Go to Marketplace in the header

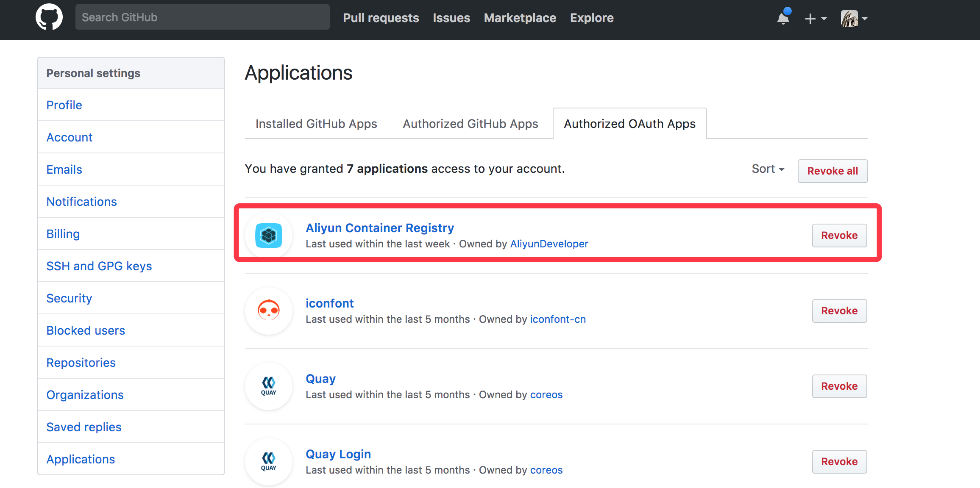click(520, 18)
